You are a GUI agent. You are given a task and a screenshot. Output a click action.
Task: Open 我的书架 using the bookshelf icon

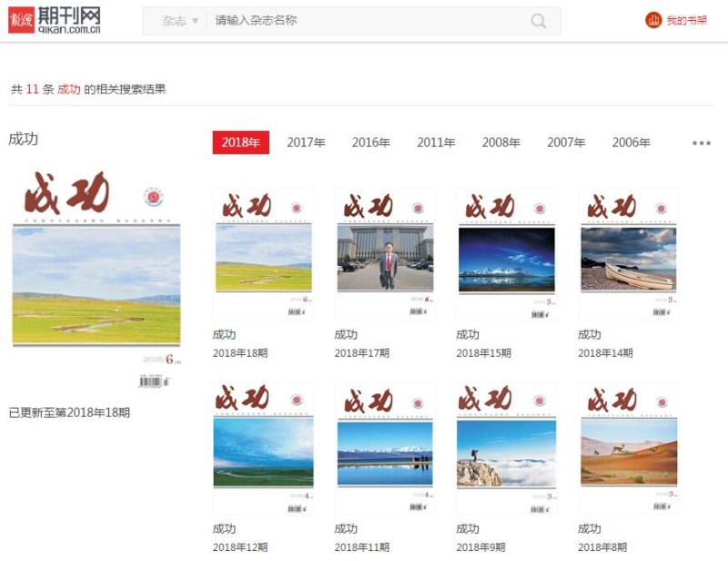675,20
